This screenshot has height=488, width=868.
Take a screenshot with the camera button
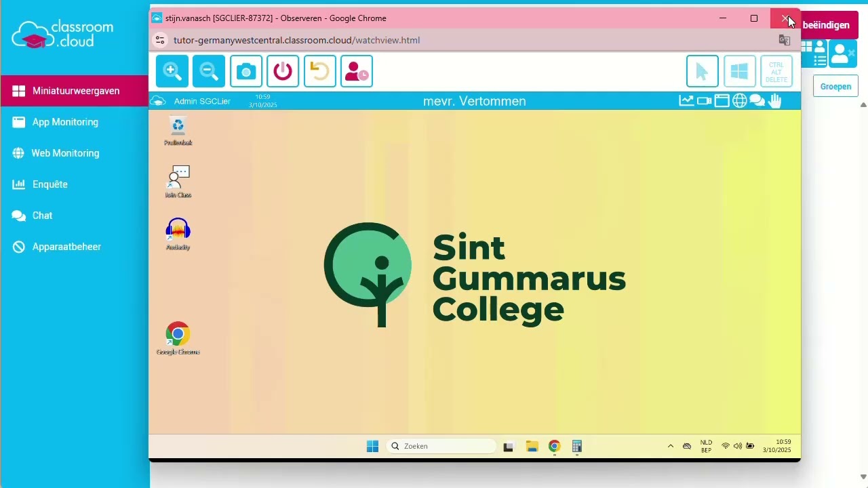tap(246, 71)
